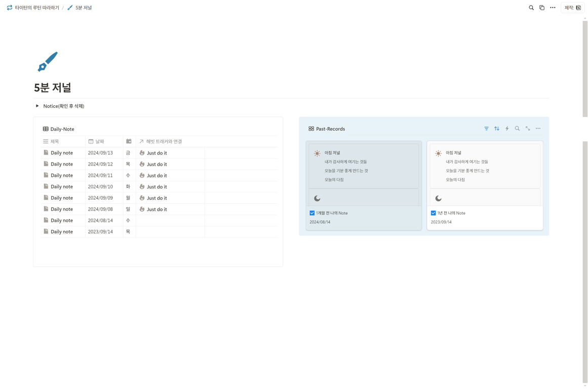Click the calendar-day column header icon
This screenshot has height=389, width=588.
(x=129, y=141)
